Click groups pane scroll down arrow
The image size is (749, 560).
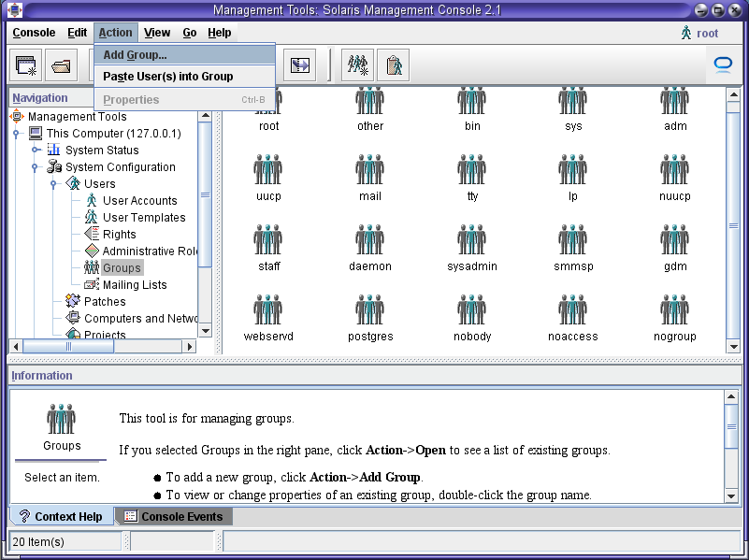[733, 347]
